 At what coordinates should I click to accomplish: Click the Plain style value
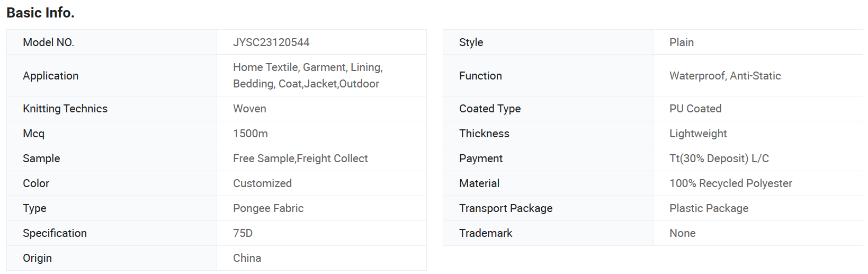pyautogui.click(x=681, y=42)
